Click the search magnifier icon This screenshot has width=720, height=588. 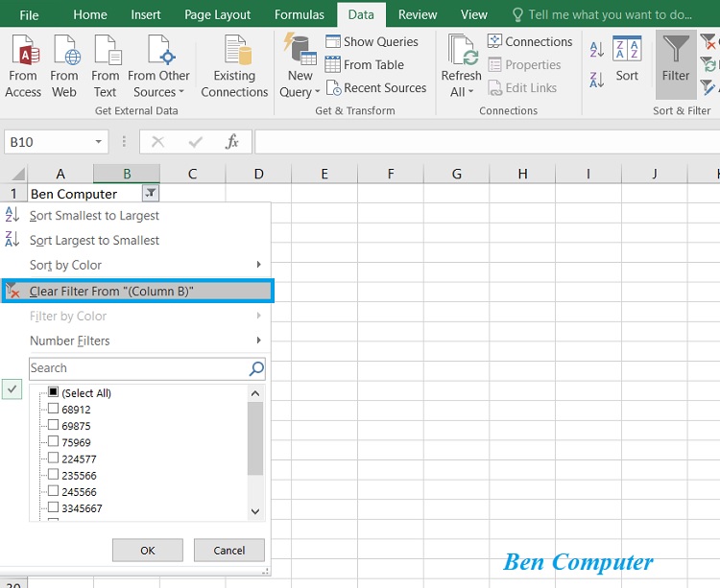pyautogui.click(x=256, y=368)
